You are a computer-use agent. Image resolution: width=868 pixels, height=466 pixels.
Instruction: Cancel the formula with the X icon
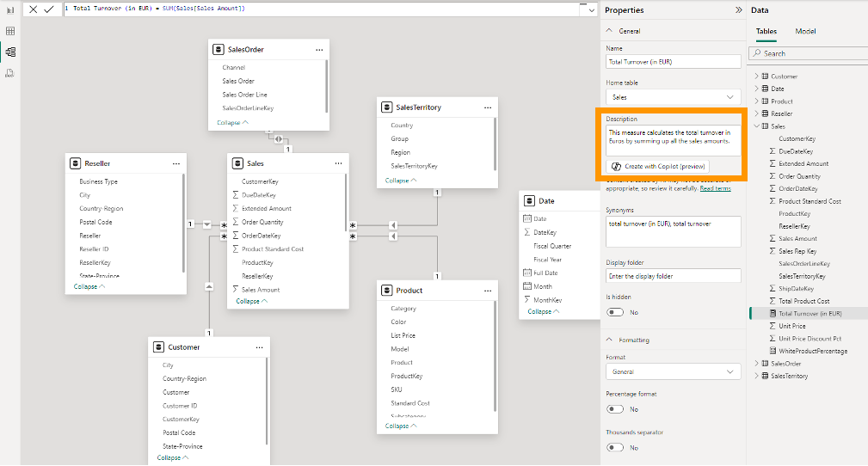(33, 9)
